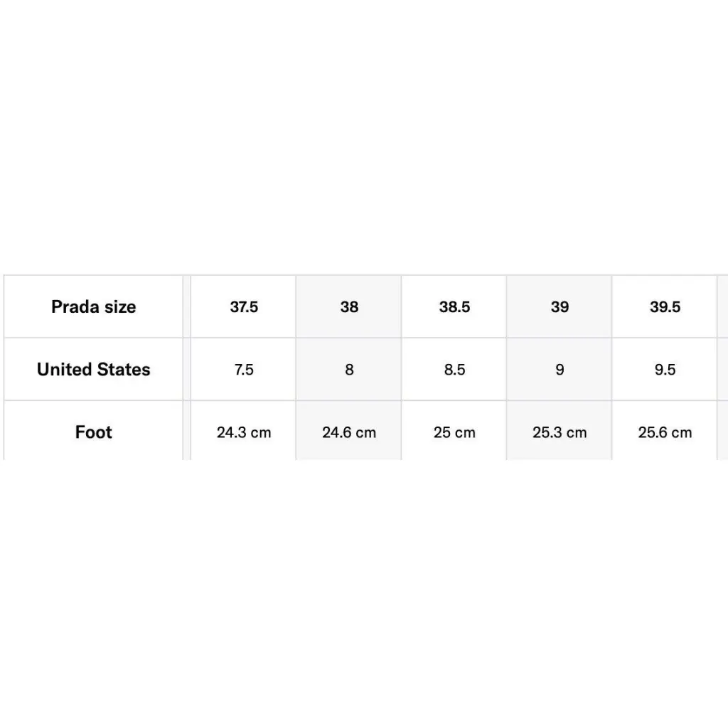Click United States size 9 cell

click(560, 370)
